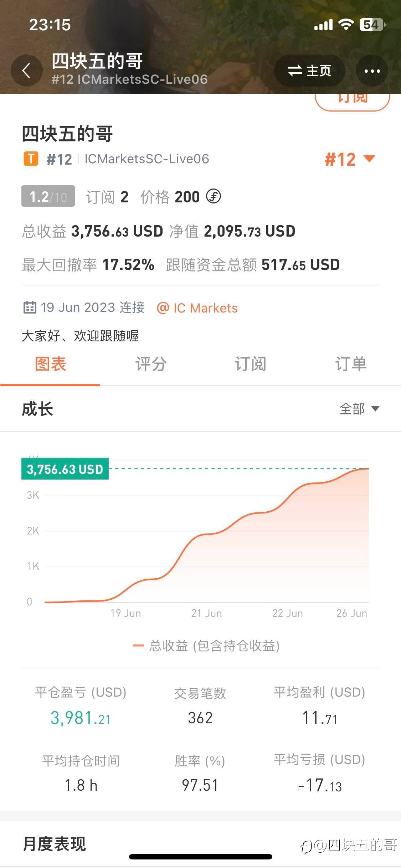Open the three-dots more options menu
The height and width of the screenshot is (868, 401).
[x=372, y=71]
